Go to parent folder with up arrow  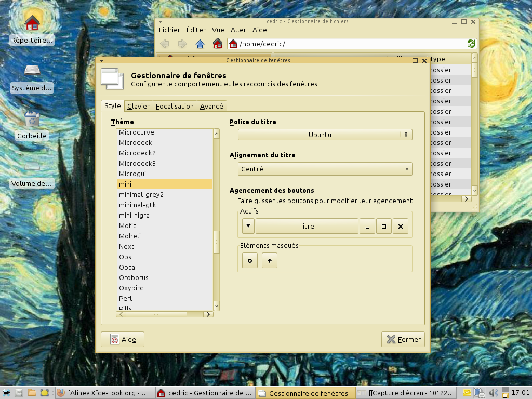pos(200,44)
